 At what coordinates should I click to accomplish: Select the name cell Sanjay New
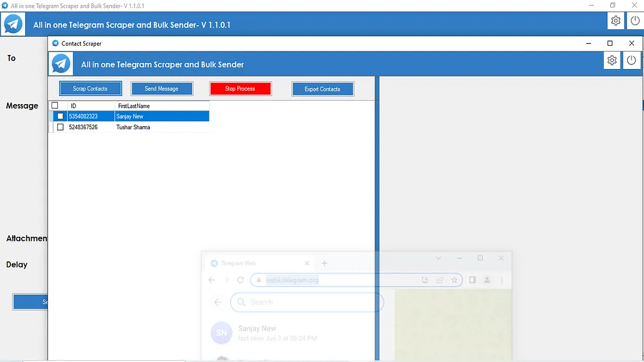point(162,116)
